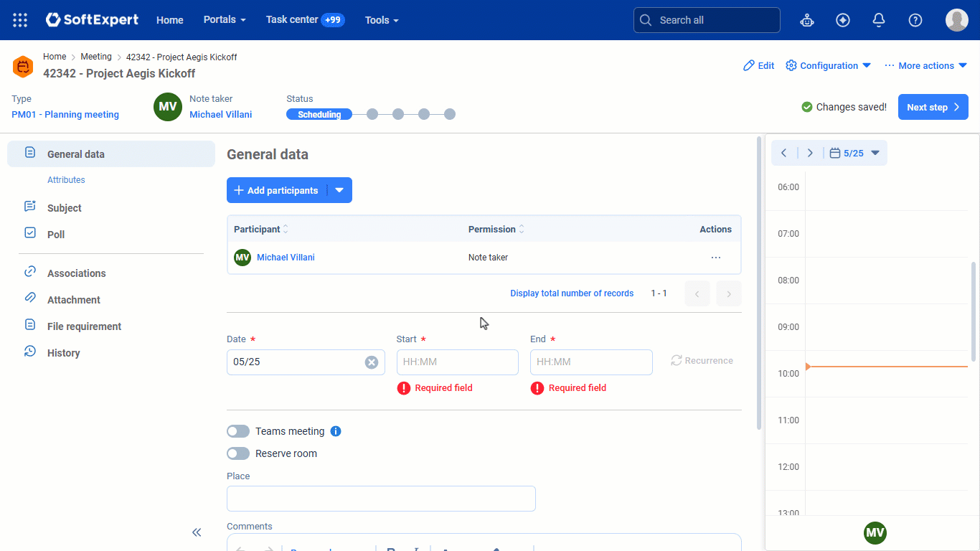Clear the Date field with the X icon
Screen dimensions: 980x551
coord(372,362)
